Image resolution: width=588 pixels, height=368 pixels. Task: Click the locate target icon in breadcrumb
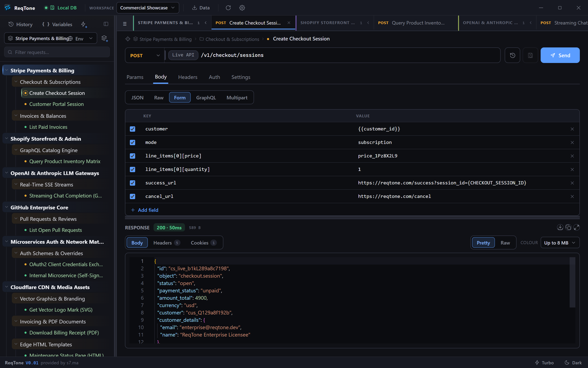128,39
